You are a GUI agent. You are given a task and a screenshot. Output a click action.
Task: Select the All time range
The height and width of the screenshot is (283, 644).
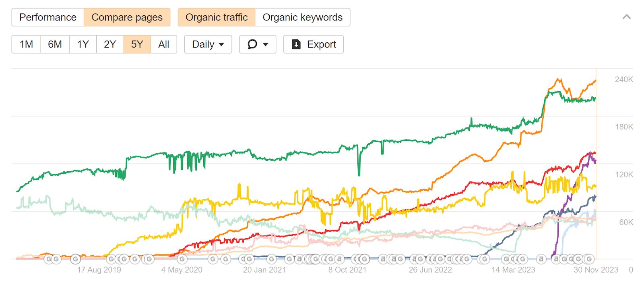click(163, 44)
